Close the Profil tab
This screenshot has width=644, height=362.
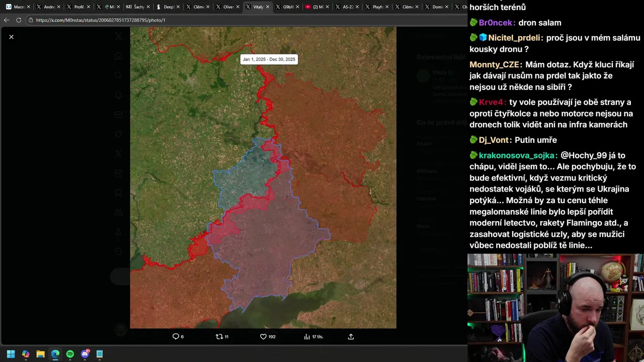[89, 7]
